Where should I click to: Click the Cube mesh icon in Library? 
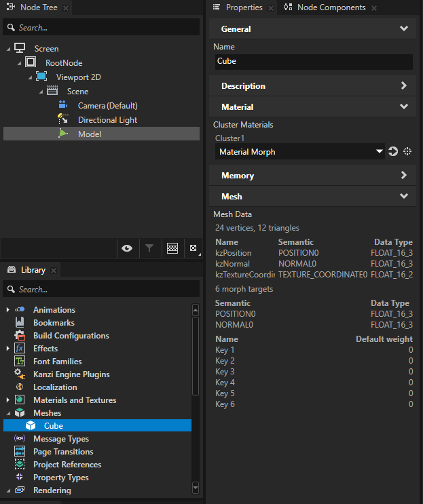[x=31, y=426]
